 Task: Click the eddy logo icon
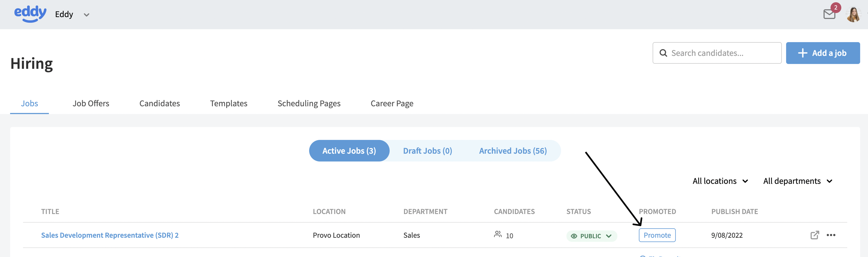30,14
